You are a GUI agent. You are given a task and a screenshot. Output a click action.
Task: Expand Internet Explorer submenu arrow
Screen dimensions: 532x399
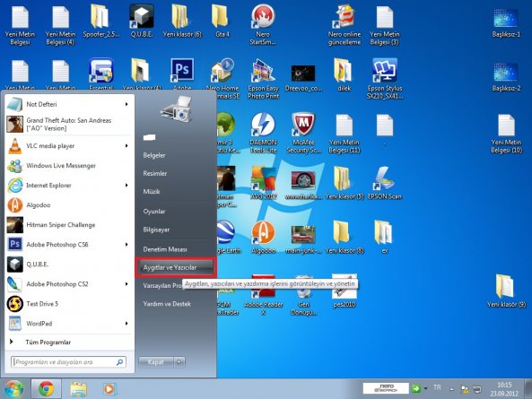(126, 186)
